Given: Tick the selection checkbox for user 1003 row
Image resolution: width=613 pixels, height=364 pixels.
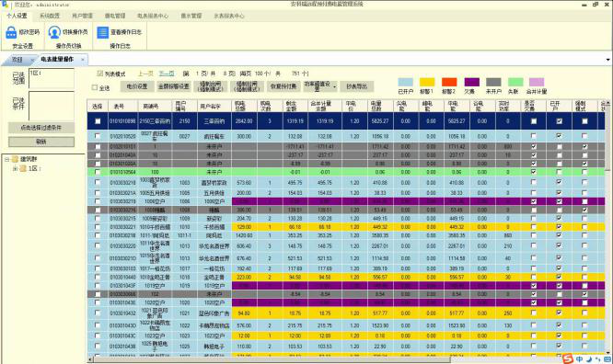Looking at the screenshot, I should click(x=98, y=182).
